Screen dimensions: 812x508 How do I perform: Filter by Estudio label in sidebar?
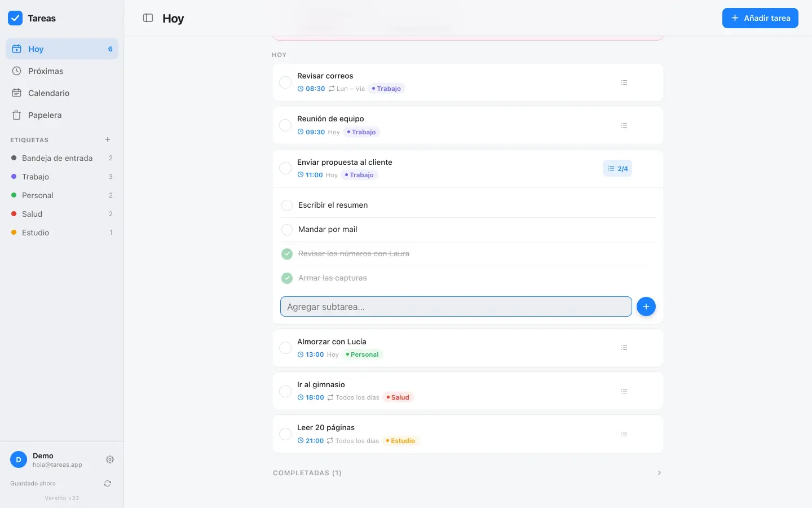tap(62, 233)
